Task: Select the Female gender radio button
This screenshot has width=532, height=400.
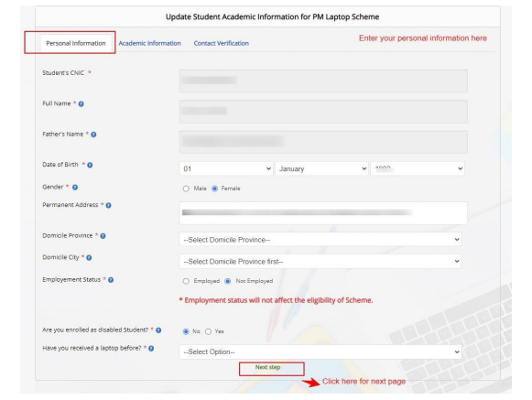Action: coord(215,189)
